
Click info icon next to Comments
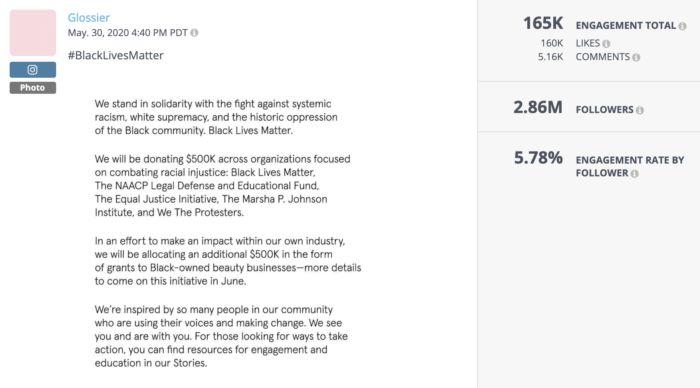(636, 57)
